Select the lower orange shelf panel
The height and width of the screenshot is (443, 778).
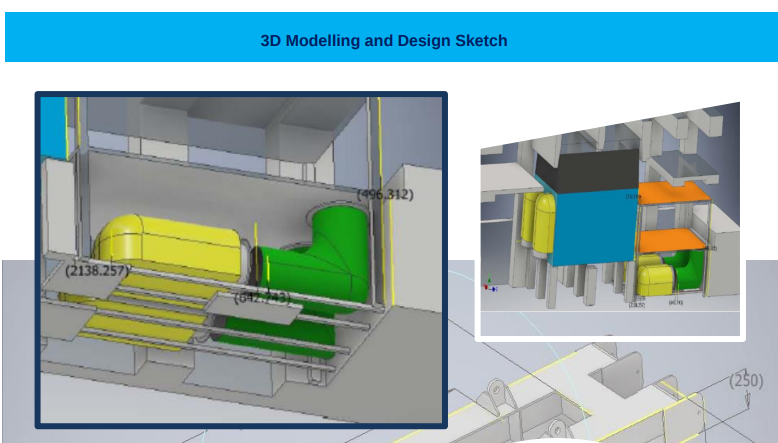672,240
